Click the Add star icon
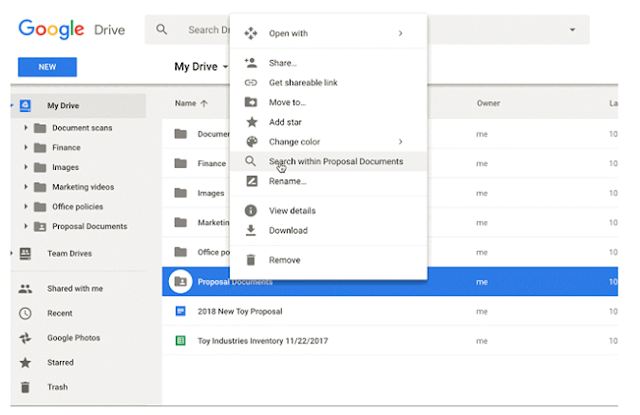 click(252, 122)
